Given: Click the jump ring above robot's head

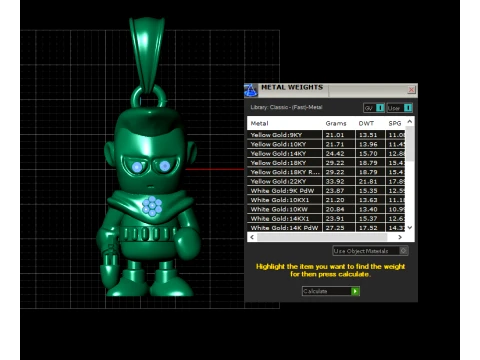Looking at the screenshot, I should [148, 97].
